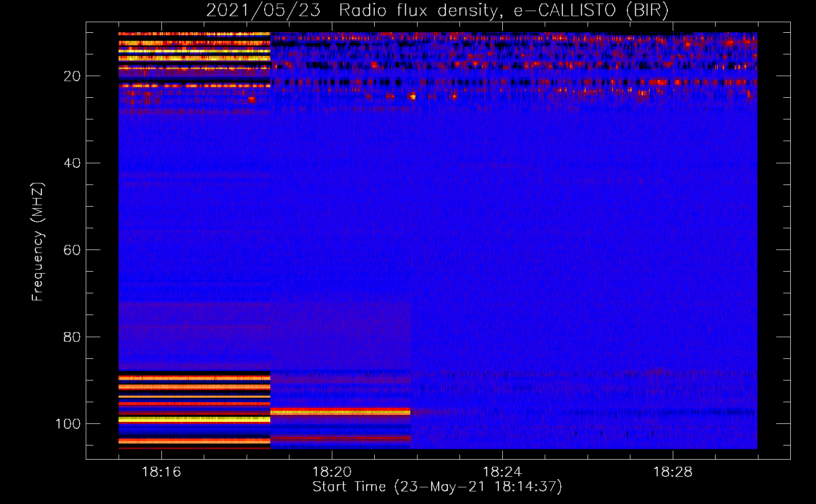This screenshot has height=504, width=816.
Task: Click the 18:24 time tick label
Action: pos(502,472)
